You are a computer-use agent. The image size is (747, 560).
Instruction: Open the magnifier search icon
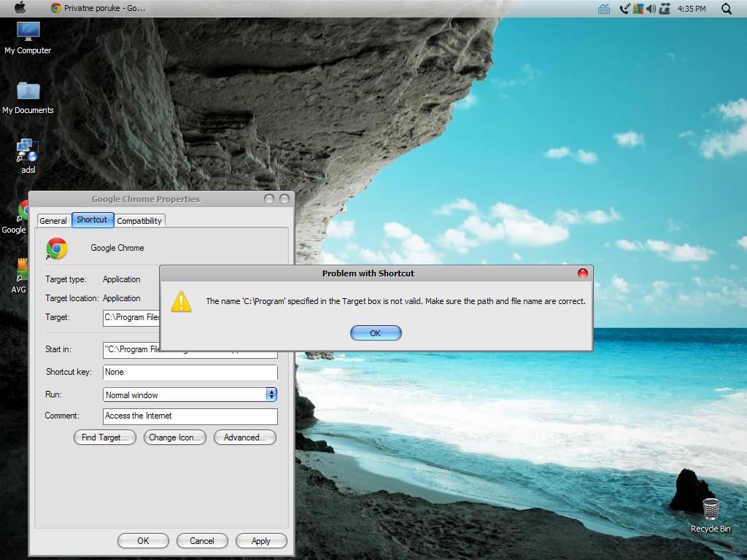click(726, 9)
